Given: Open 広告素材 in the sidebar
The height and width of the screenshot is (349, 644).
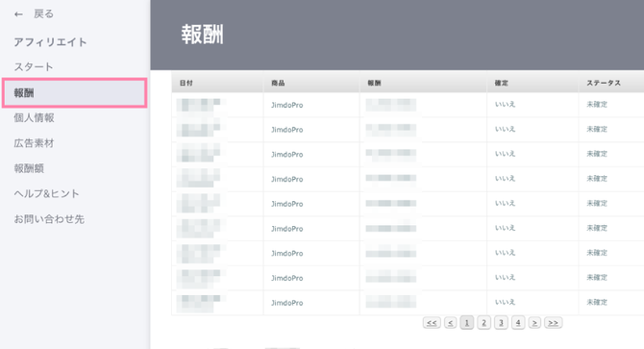Looking at the screenshot, I should [34, 143].
